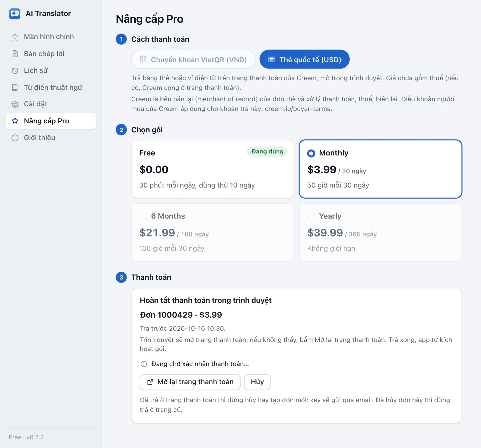Select the Free plan card
This screenshot has height=448, width=481.
212,169
